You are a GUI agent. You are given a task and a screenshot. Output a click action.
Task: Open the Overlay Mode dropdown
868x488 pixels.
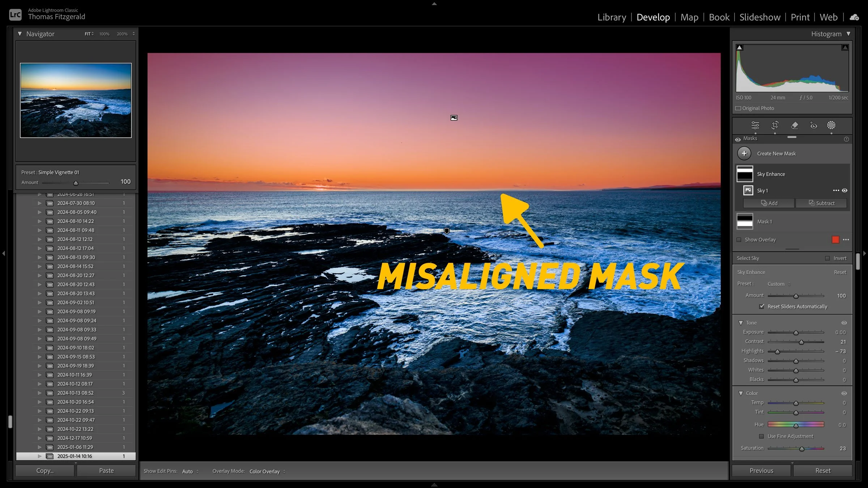[267, 471]
